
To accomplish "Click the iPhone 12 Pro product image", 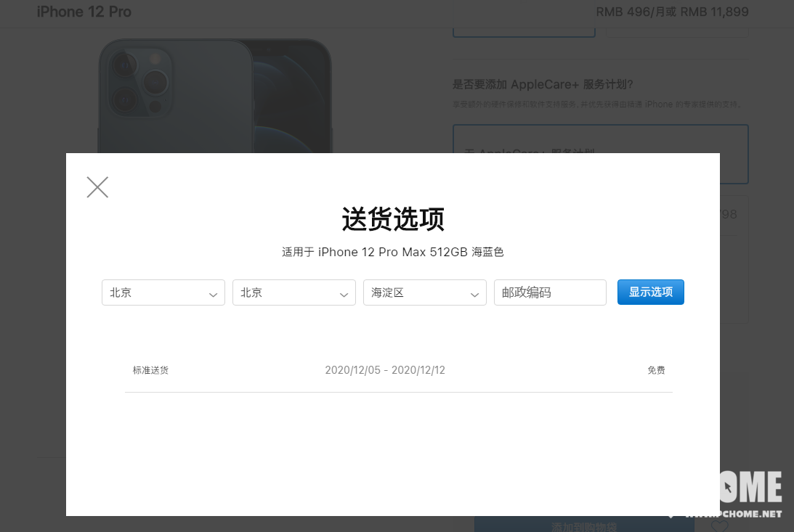I will (x=215, y=96).
